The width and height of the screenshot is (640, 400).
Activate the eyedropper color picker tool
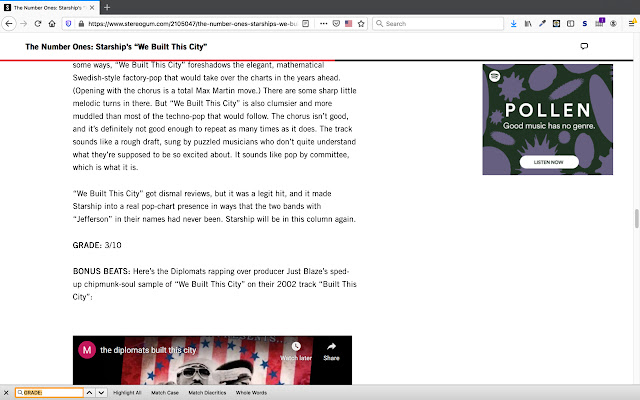[x=542, y=24]
